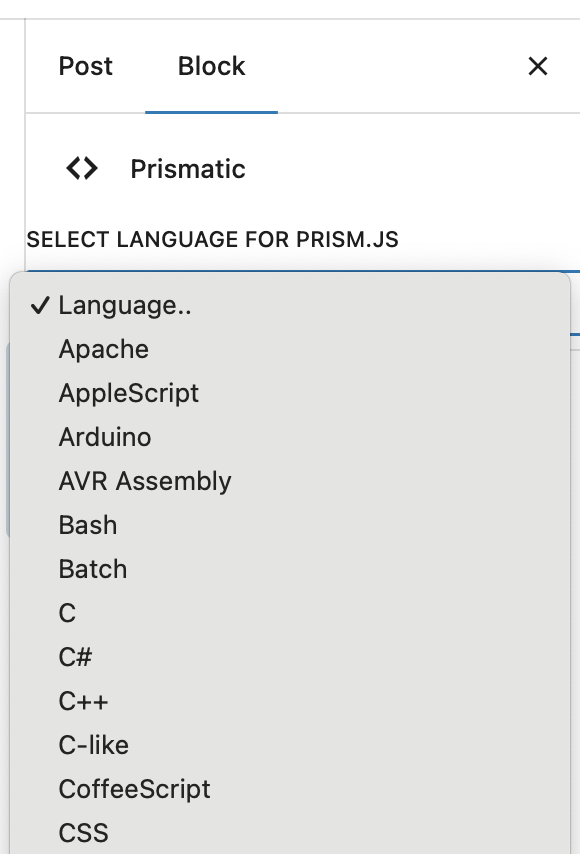This screenshot has width=580, height=854.
Task: Choose the Language.. placeholder option
Action: pyautogui.click(x=290, y=306)
